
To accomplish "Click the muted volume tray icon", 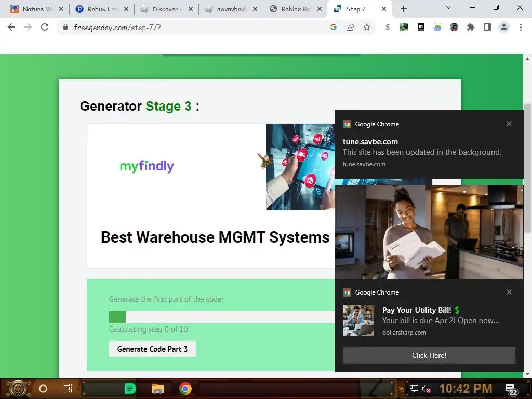I will pyautogui.click(x=426, y=389).
